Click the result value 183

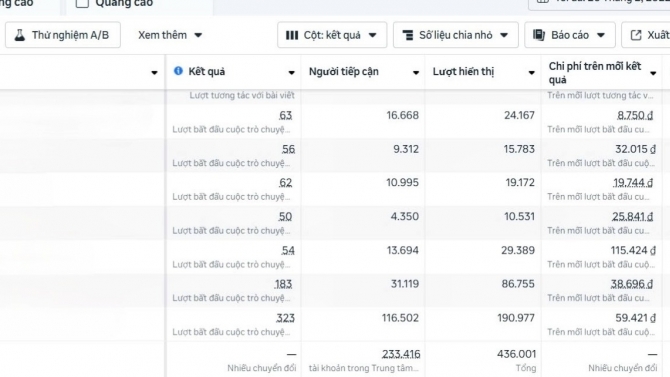pos(283,284)
